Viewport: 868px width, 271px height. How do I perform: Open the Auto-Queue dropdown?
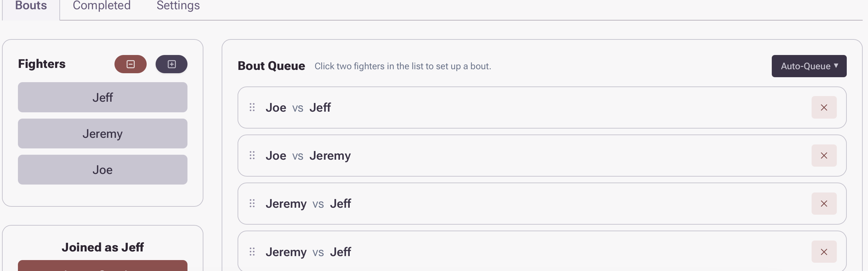point(809,66)
